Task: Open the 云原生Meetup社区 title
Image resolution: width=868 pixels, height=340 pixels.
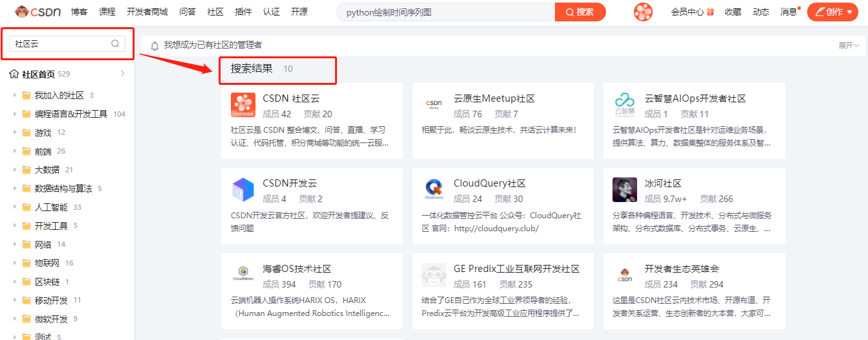Action: coord(494,98)
